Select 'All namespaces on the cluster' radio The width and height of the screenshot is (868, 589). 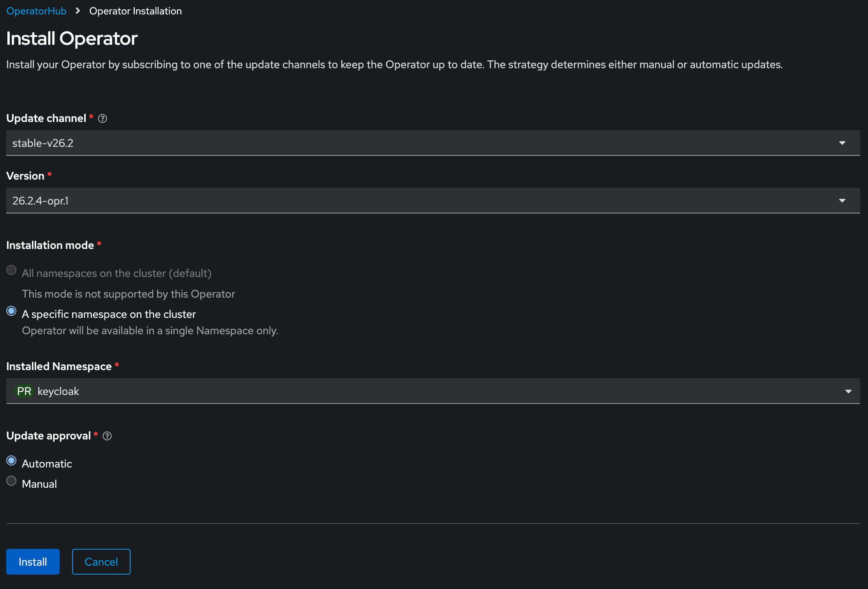tap(11, 270)
